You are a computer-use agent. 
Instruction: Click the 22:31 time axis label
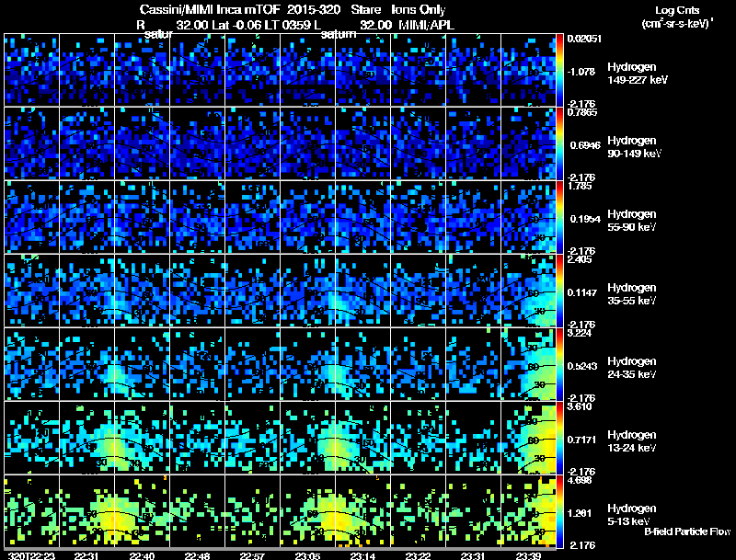coord(86,556)
